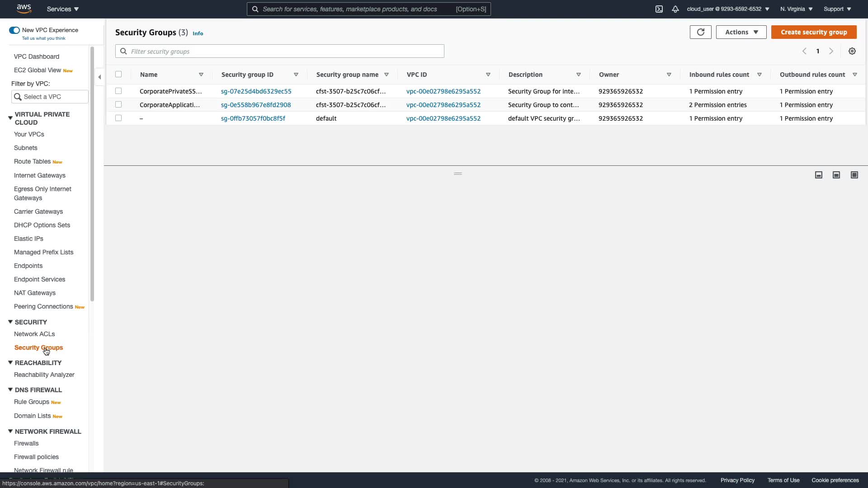Check the CorporatePrivateSS row checkbox
The height and width of the screenshot is (488, 868).
click(x=118, y=91)
